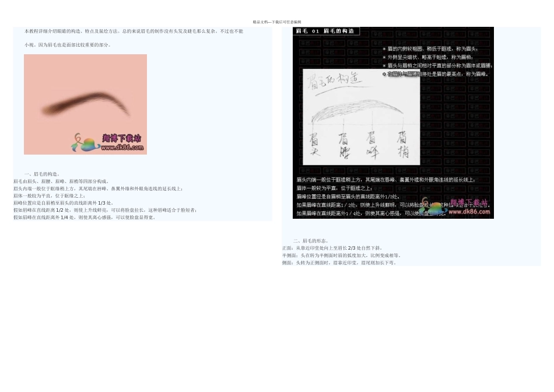Click the handwritten label "眉峰" in the sketch
The image size is (554, 392).
373,144
